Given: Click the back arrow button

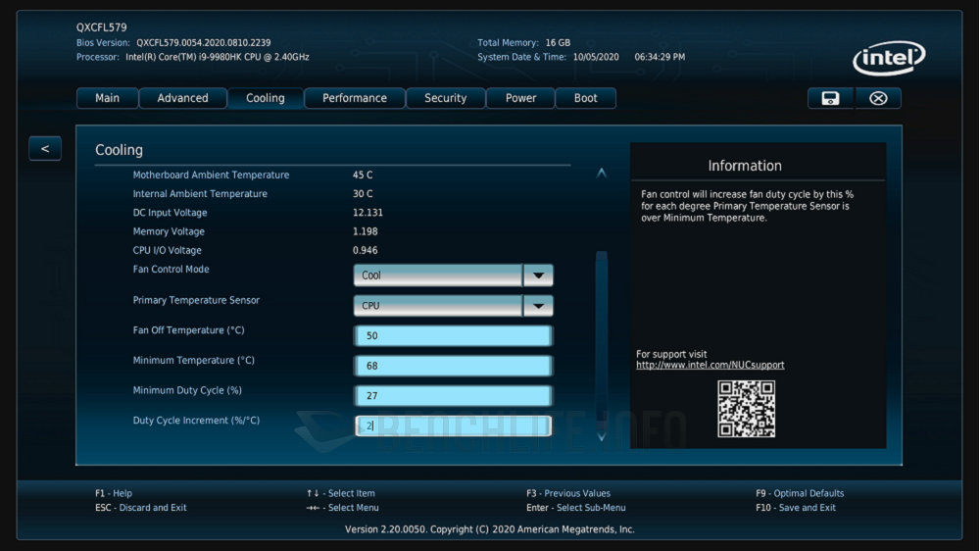Looking at the screenshot, I should 45,149.
